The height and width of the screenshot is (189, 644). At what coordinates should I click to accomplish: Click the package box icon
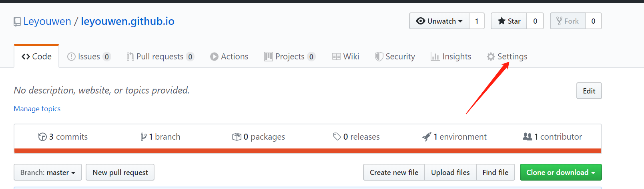[x=237, y=137]
